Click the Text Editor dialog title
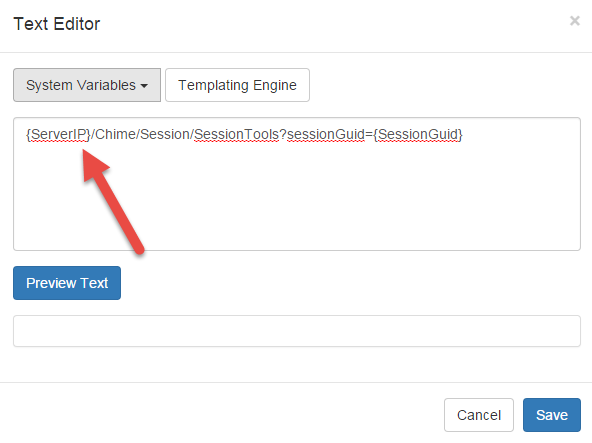592x443 pixels. pos(57,24)
